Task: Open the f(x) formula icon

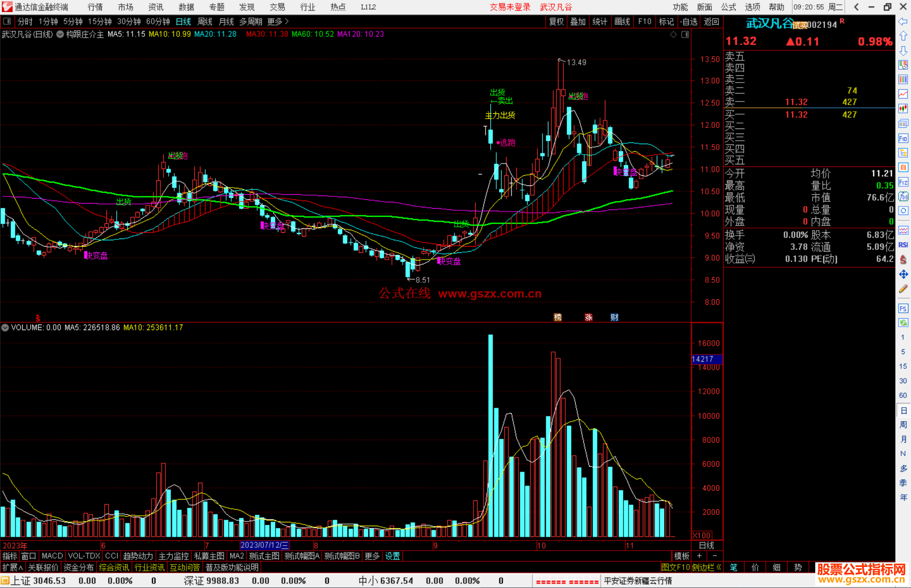Action: pyautogui.click(x=903, y=196)
